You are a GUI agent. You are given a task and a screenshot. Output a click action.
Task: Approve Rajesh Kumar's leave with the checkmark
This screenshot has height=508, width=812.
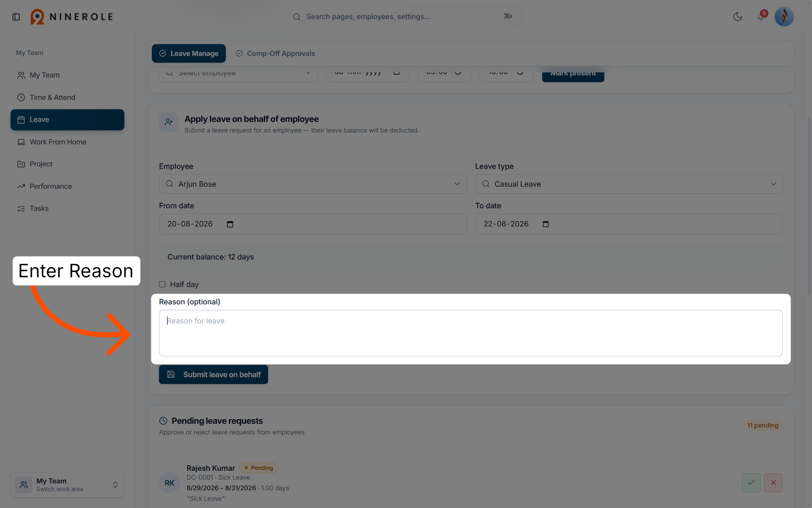tap(751, 483)
